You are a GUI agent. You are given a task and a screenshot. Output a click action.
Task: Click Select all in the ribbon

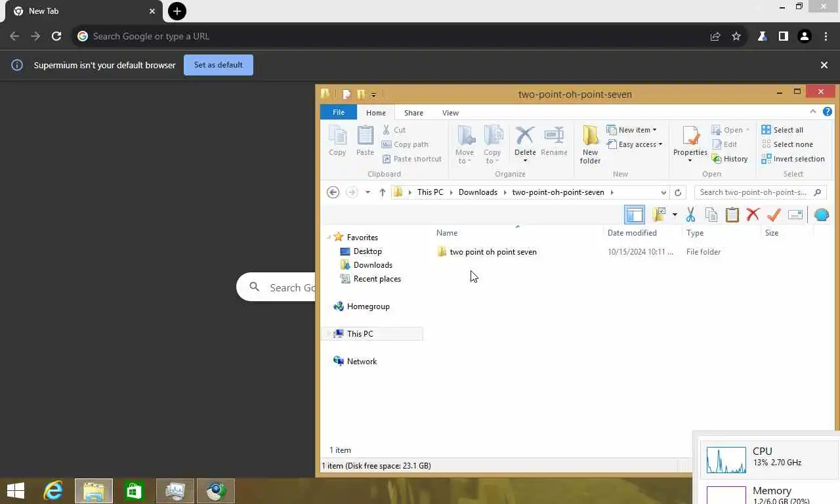[x=782, y=130]
